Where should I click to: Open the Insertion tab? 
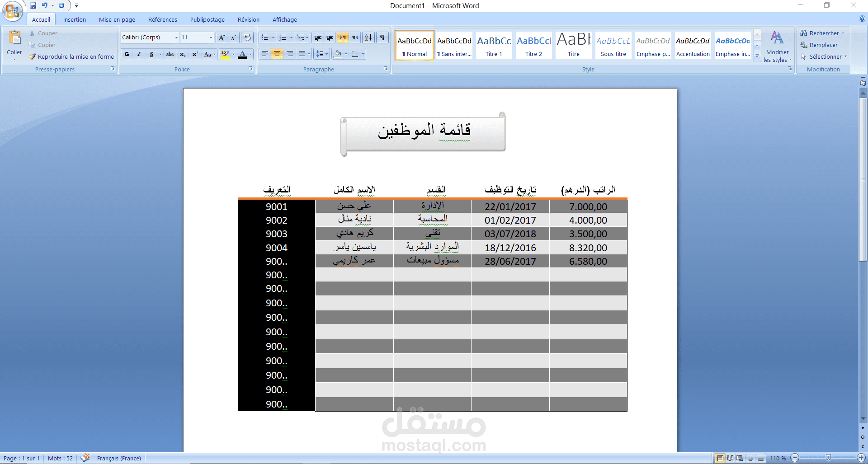[75, 19]
